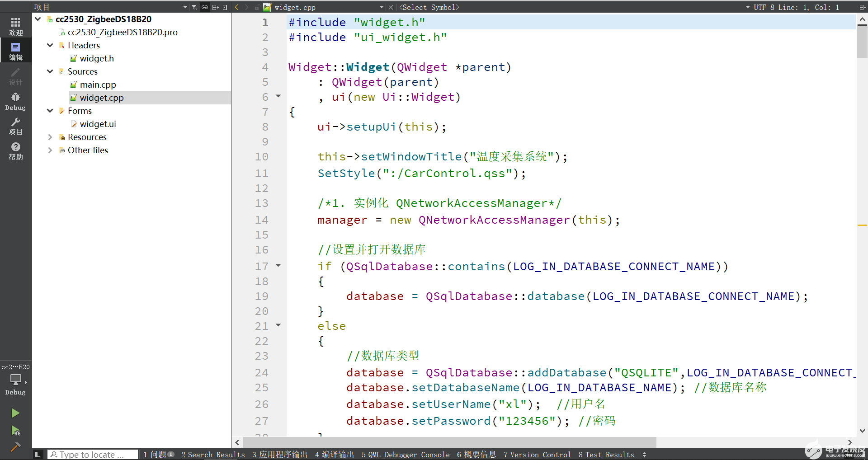The width and height of the screenshot is (868, 460).
Task: Run the project with the green play button
Action: [x=15, y=413]
